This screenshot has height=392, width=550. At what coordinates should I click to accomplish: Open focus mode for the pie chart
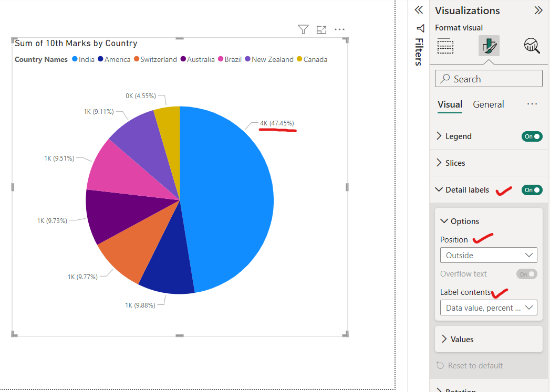(321, 29)
